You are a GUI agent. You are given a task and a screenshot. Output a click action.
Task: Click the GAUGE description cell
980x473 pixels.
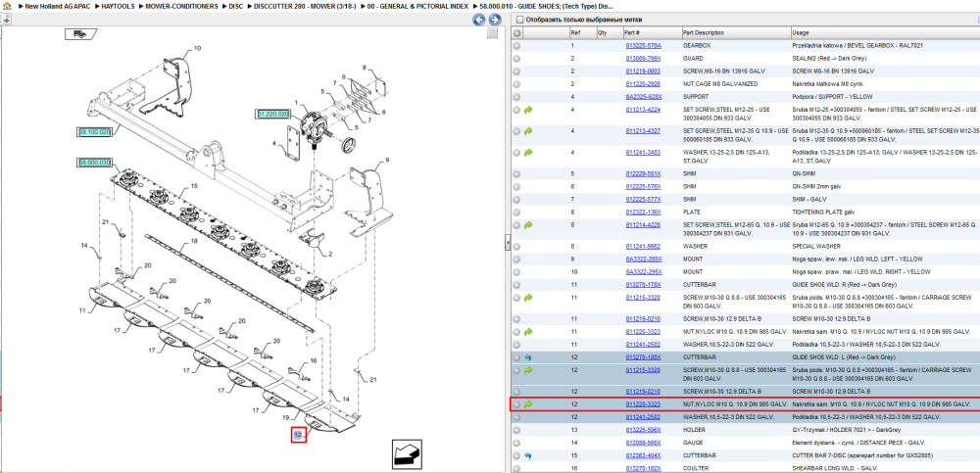735,443
